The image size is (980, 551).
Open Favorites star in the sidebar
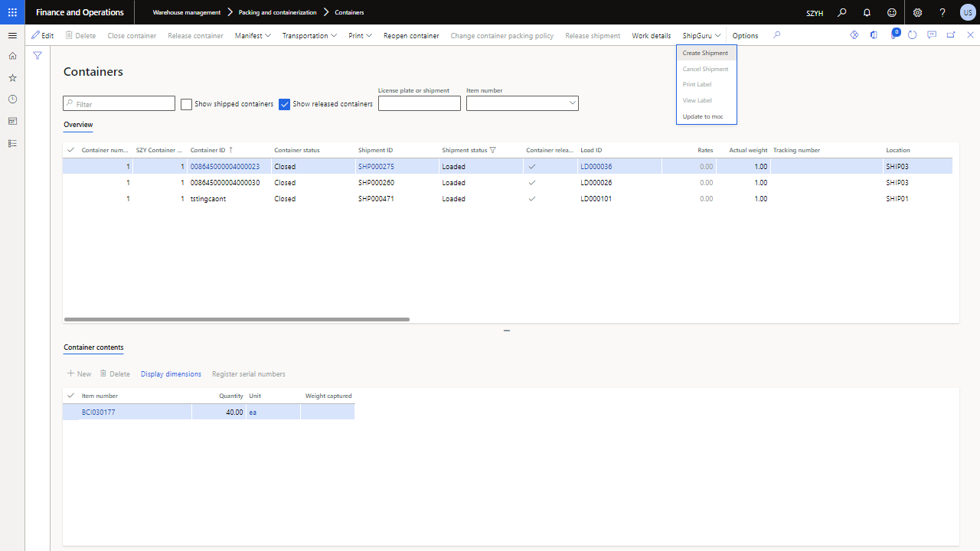pyautogui.click(x=12, y=78)
